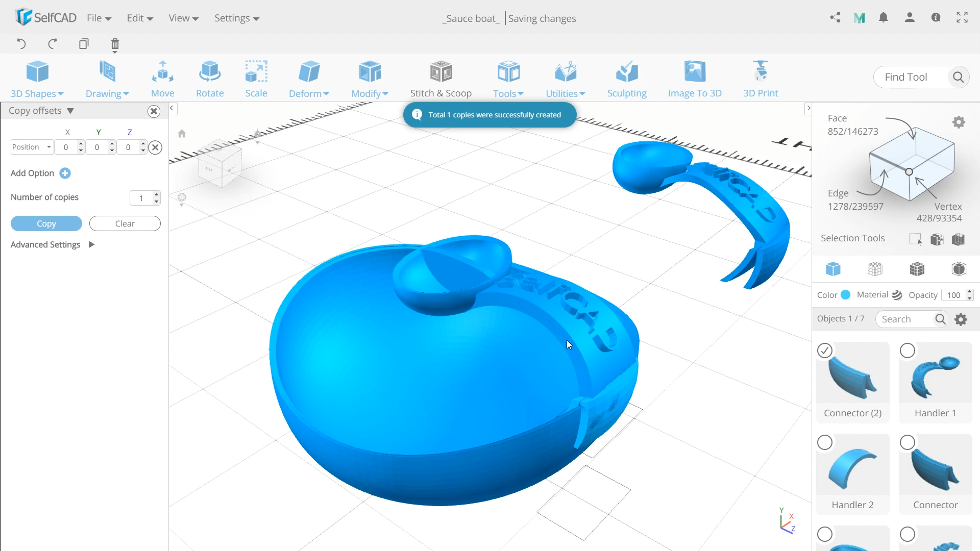Click the Undo arrow icon

point(21,44)
